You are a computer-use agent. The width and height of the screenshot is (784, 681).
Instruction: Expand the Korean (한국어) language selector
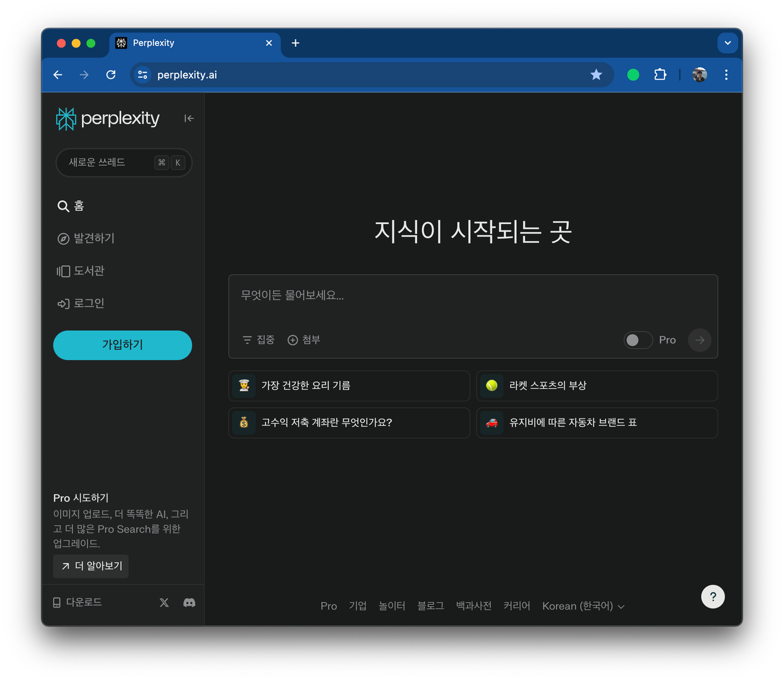tap(583, 606)
